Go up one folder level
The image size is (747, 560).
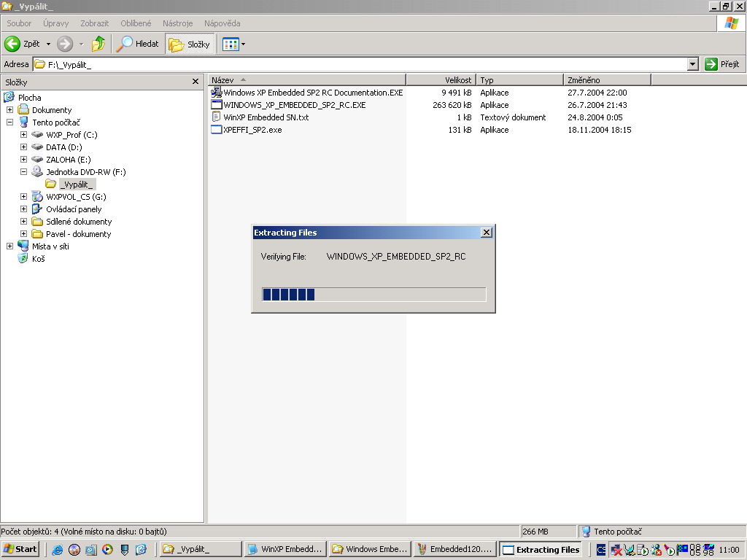(98, 44)
